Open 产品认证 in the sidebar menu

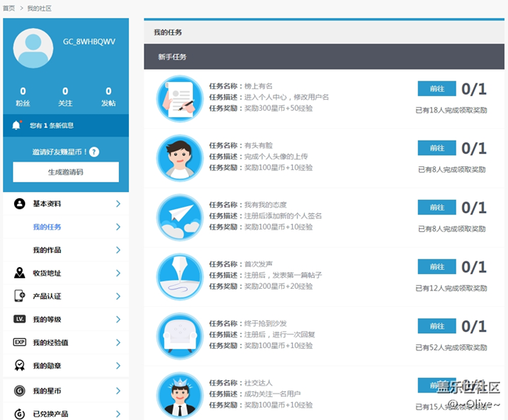(x=47, y=297)
